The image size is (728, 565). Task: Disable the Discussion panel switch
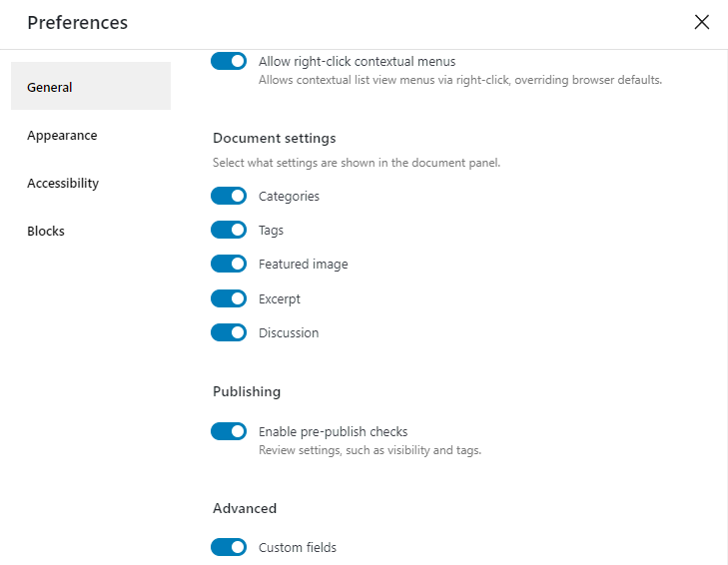(x=229, y=332)
